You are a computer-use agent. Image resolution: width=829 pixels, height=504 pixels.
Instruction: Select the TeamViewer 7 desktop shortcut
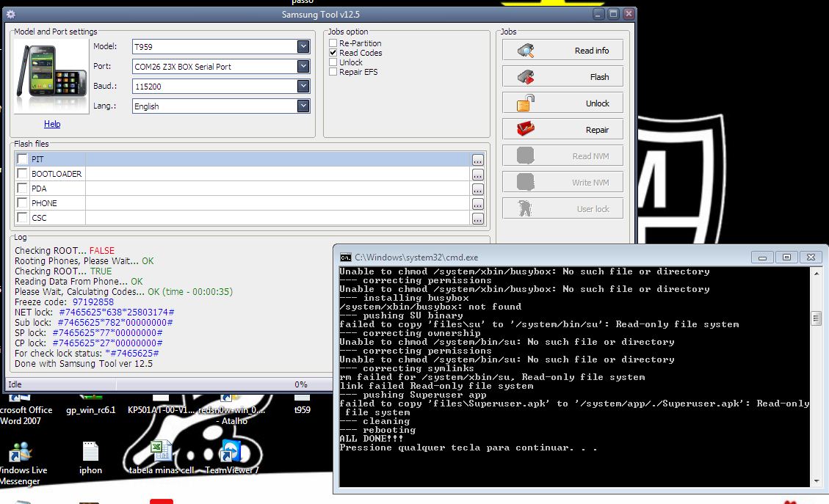231,458
